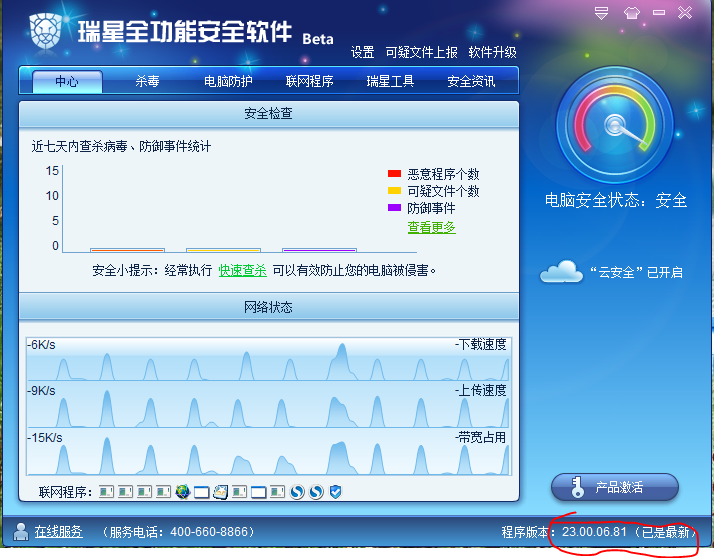Select the 瑞星工具 tab
The height and width of the screenshot is (558, 714).
[390, 82]
